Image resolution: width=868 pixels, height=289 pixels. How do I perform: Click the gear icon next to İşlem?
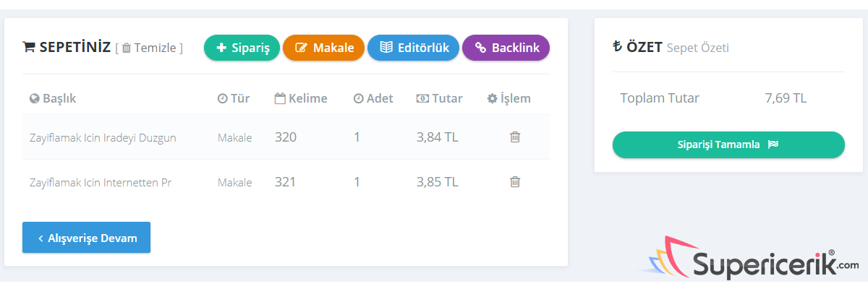click(492, 99)
